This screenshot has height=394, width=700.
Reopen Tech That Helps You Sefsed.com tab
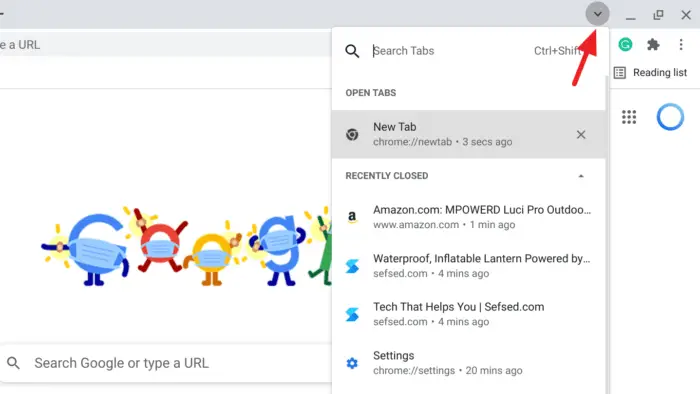click(x=469, y=314)
